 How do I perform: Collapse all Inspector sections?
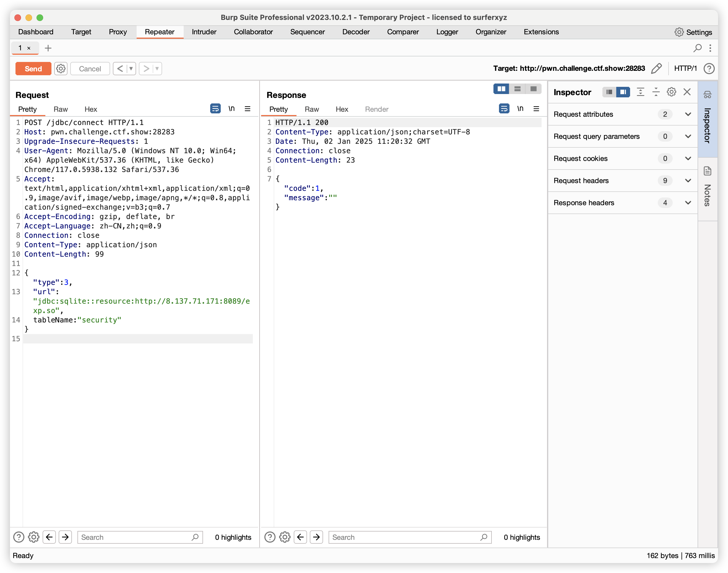click(656, 92)
